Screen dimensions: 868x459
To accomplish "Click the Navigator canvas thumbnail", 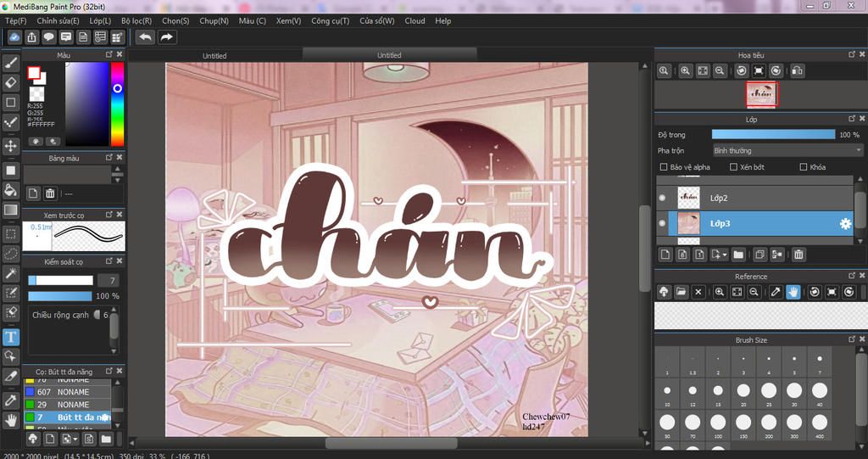I will 762,94.
